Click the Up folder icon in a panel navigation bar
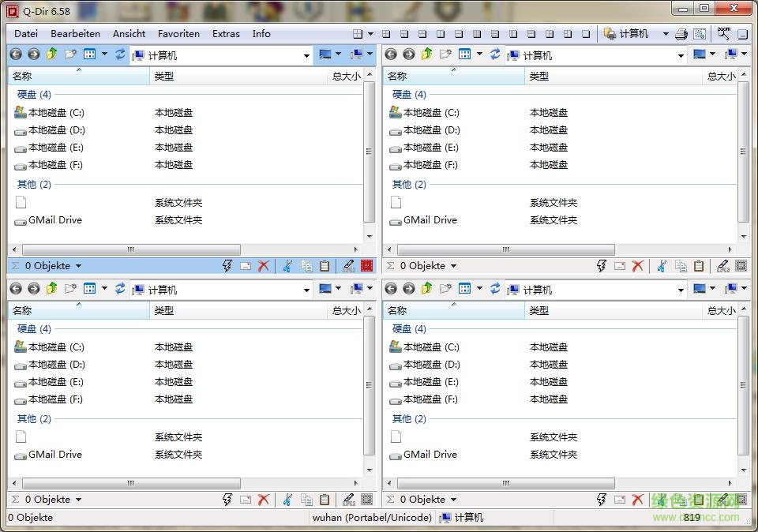The width and height of the screenshot is (758, 532). click(x=52, y=54)
